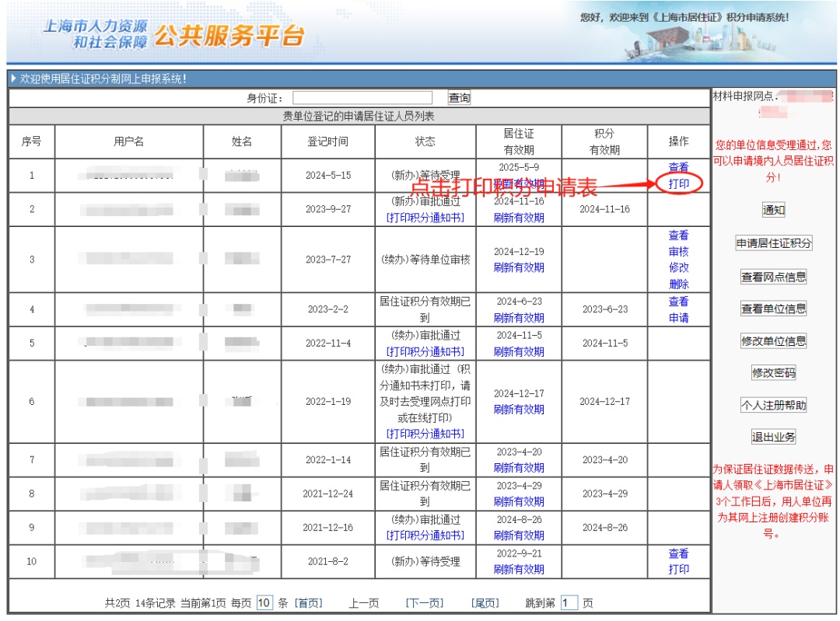Click the 查询 search button
840x621 pixels.
[459, 98]
